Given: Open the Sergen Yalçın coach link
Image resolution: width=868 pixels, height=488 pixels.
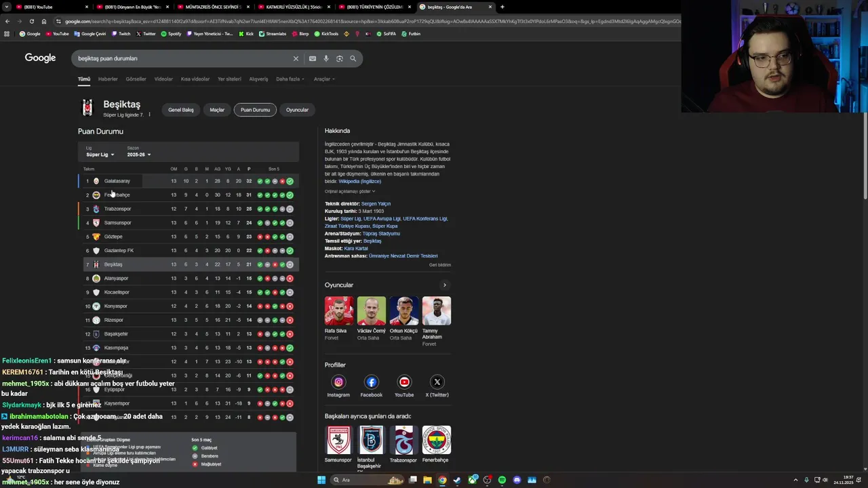Looking at the screenshot, I should pyautogui.click(x=376, y=204).
